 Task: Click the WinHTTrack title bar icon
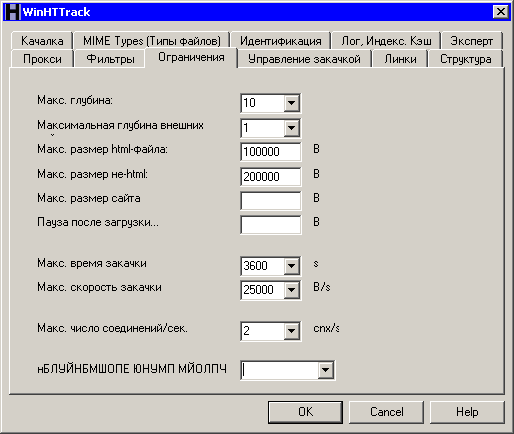click(x=12, y=12)
